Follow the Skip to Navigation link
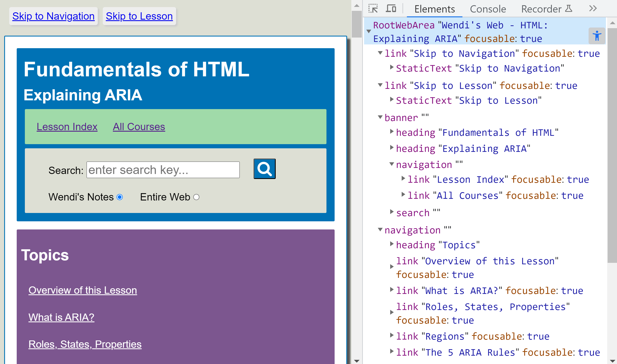 pos(53,16)
